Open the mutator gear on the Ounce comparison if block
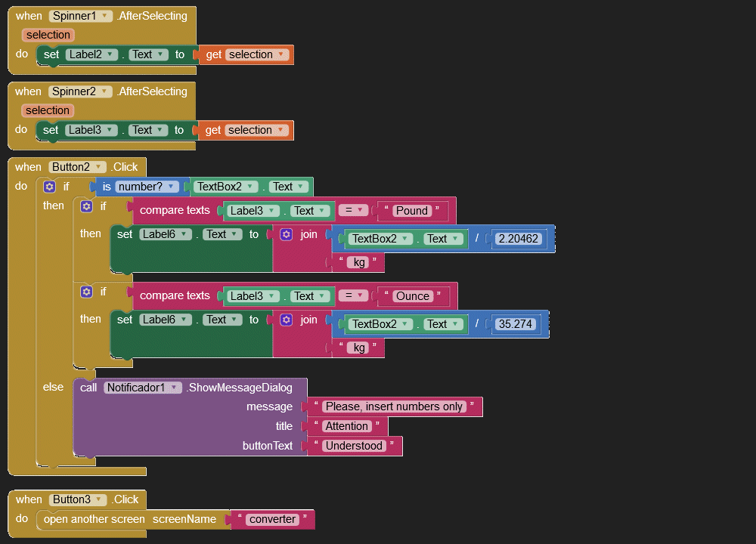This screenshot has height=544, width=756. pos(87,292)
